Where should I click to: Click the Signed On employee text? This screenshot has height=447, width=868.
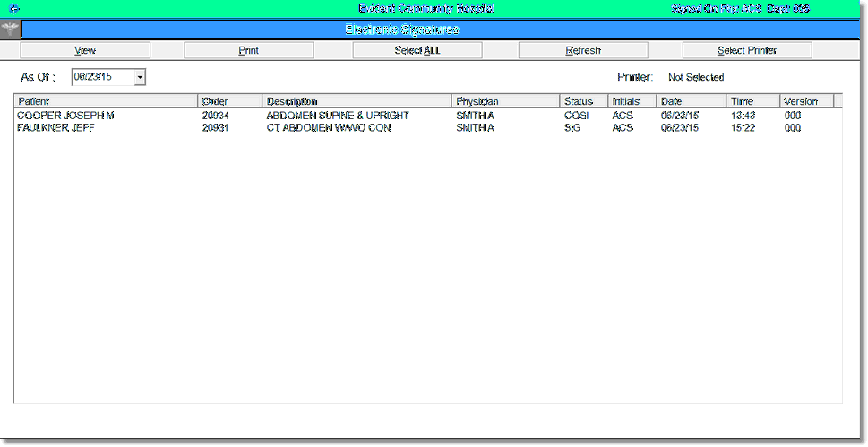click(740, 8)
